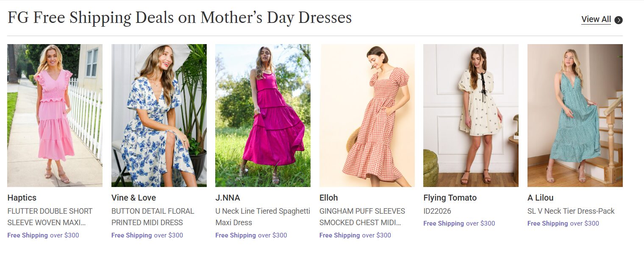Open Gingham Puff Sleeves Smocked Chest Midi title

pos(362,217)
